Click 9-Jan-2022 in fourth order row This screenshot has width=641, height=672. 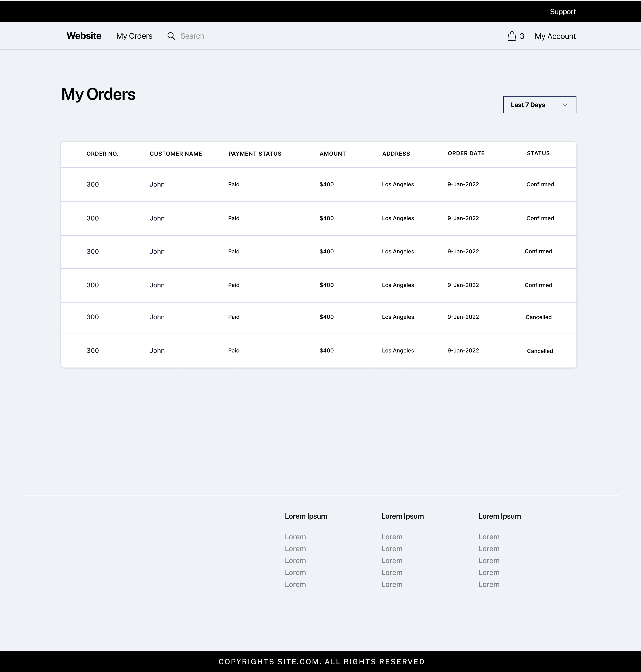pyautogui.click(x=463, y=285)
